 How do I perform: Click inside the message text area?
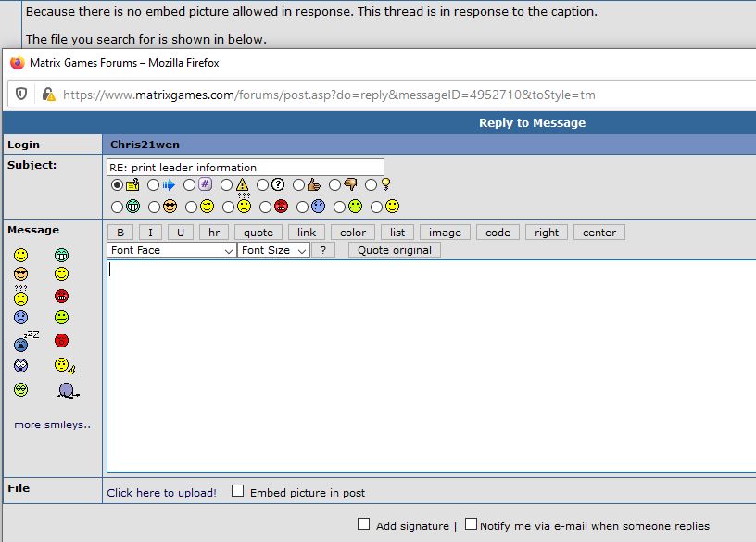point(431,366)
